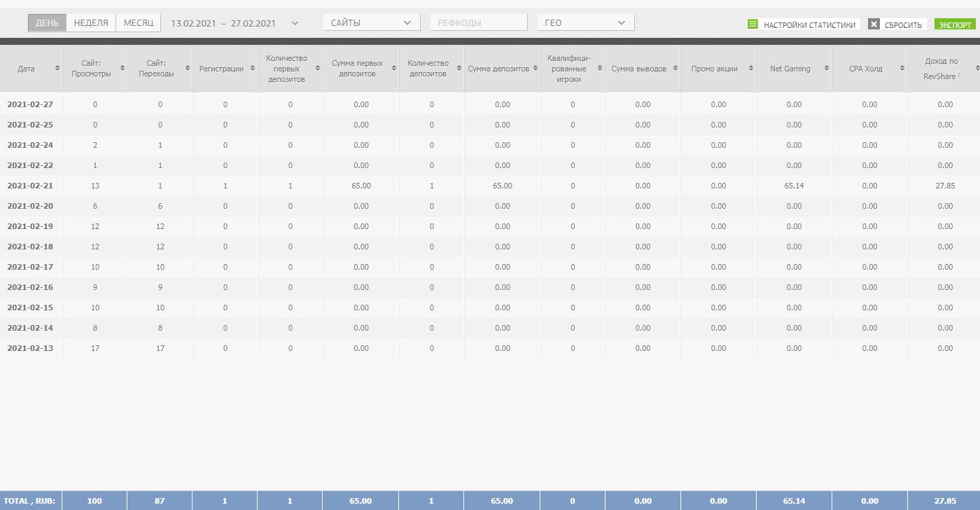The height and width of the screenshot is (510, 980).
Task: Switch to the МЕСЯЦ view tab
Action: (x=139, y=23)
